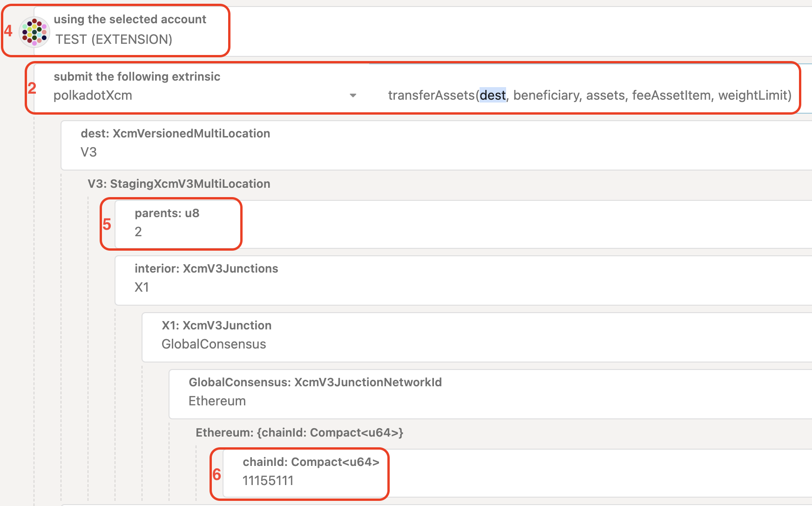This screenshot has height=506, width=812.
Task: Click the "submit the following extrinsic" label
Action: pos(137,76)
